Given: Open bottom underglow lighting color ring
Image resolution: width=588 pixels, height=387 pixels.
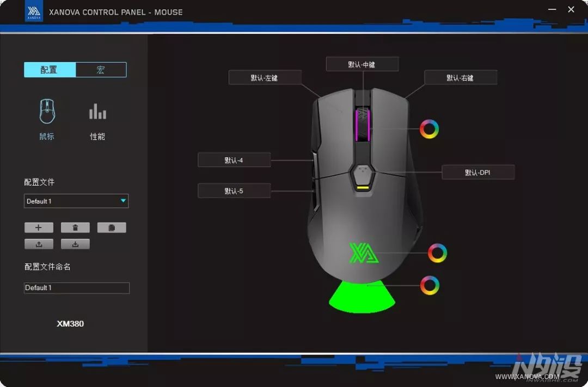Looking at the screenshot, I should (x=430, y=286).
